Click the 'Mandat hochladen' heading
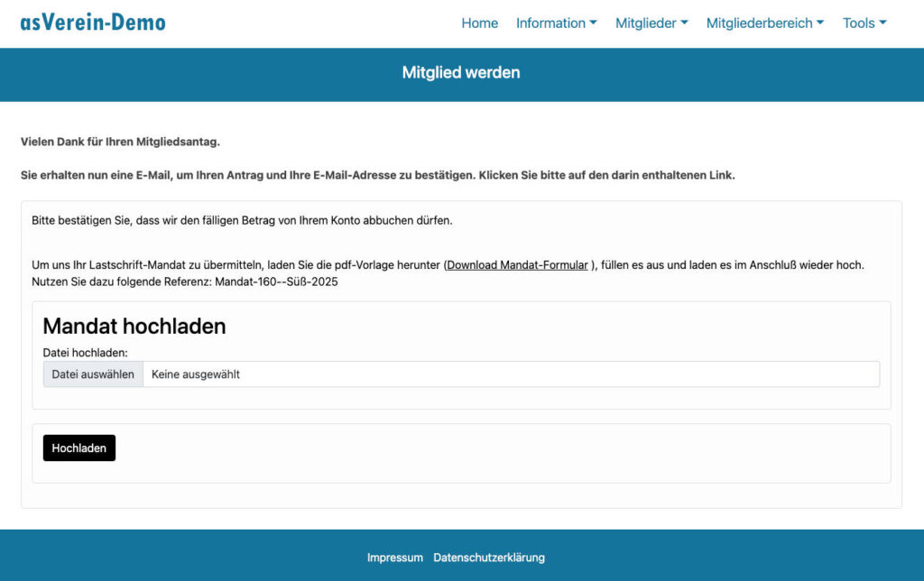 [x=134, y=326]
